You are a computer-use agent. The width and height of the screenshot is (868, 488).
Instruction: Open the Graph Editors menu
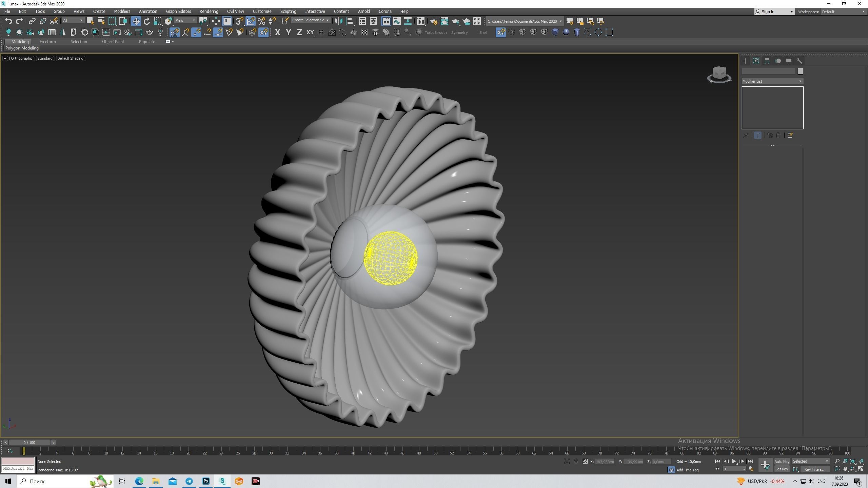click(x=178, y=12)
